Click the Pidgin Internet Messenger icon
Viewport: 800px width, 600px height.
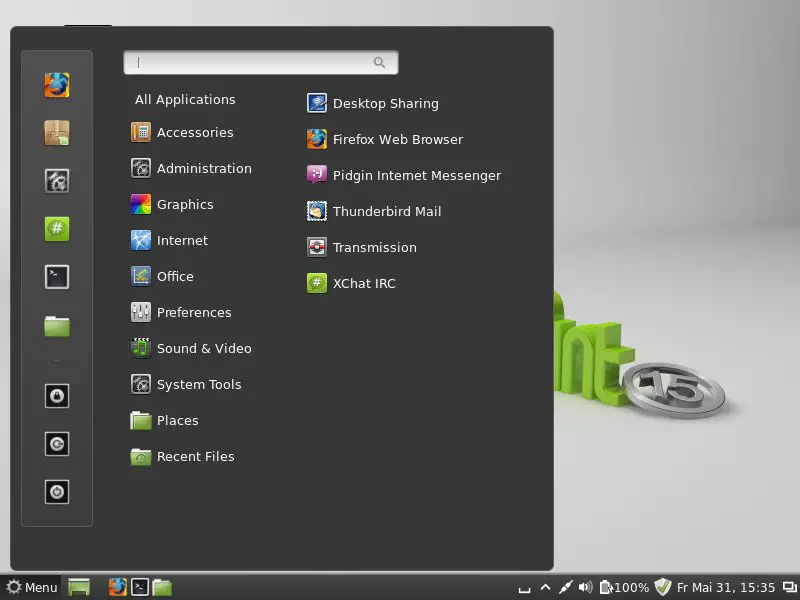[x=316, y=175]
